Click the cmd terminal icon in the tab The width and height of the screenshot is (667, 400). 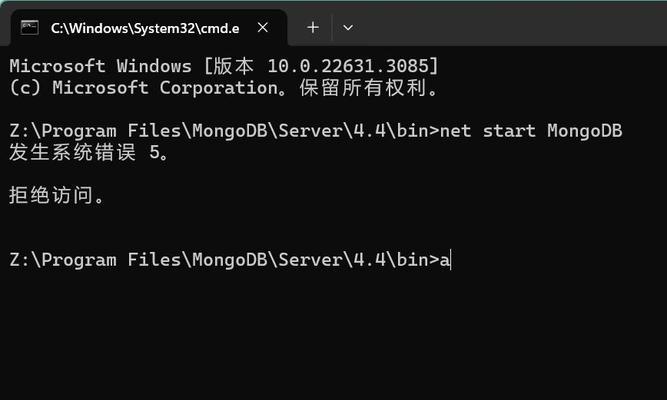click(x=30, y=28)
